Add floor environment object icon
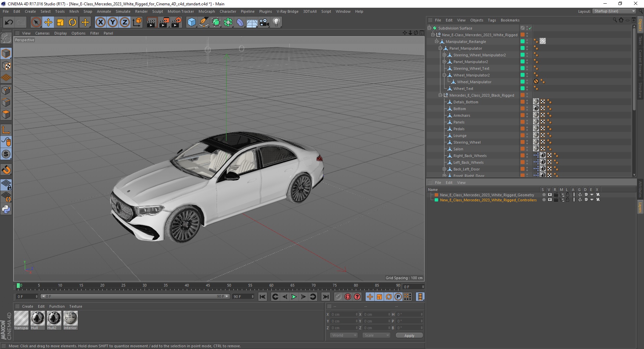The image size is (644, 349). [x=252, y=22]
